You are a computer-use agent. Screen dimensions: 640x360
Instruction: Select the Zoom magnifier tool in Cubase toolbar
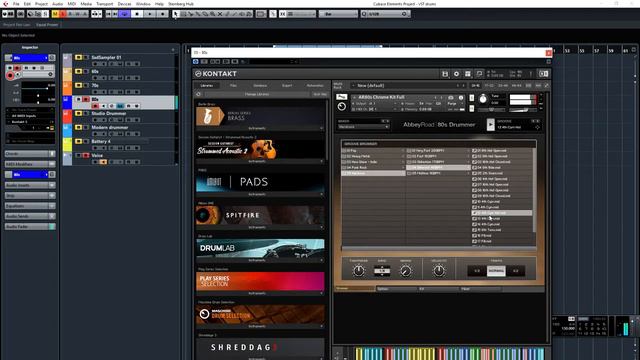pos(213,14)
